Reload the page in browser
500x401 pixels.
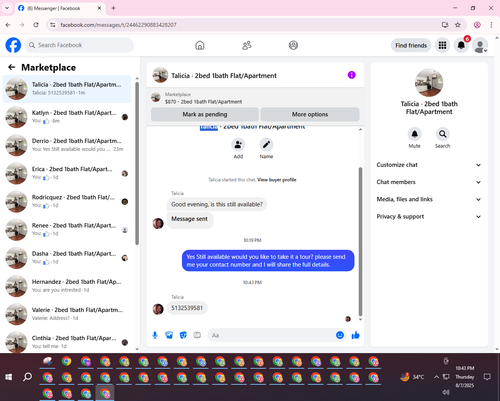tap(36, 25)
